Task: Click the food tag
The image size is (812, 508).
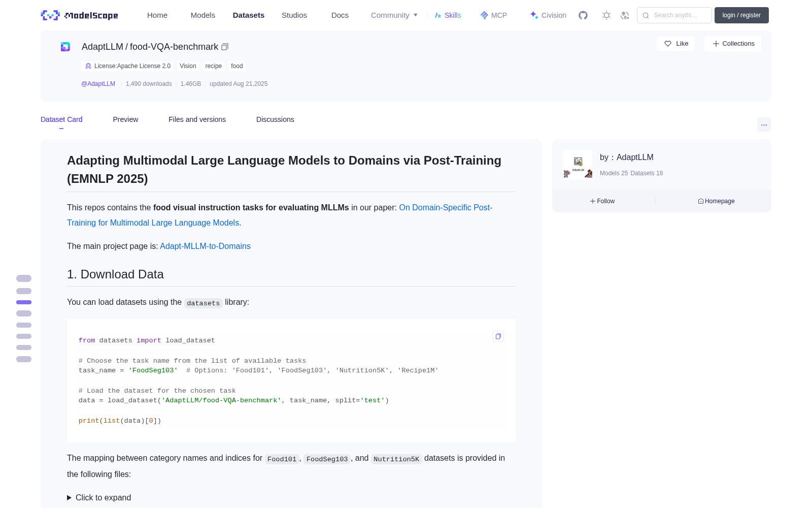Action: [237, 66]
